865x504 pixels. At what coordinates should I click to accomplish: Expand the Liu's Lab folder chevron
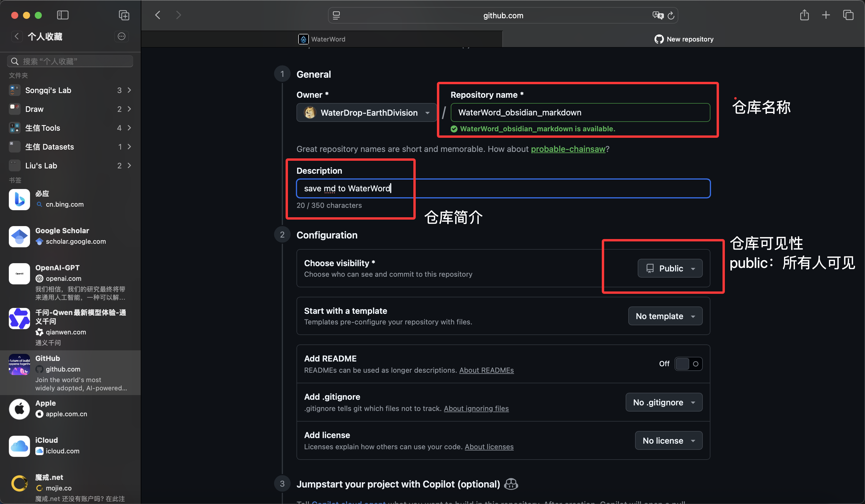(x=130, y=165)
